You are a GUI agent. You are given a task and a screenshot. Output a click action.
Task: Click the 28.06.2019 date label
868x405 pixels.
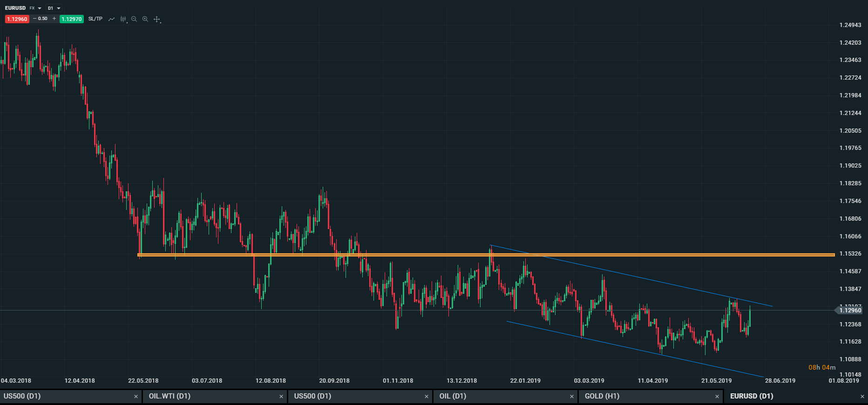[780, 381]
